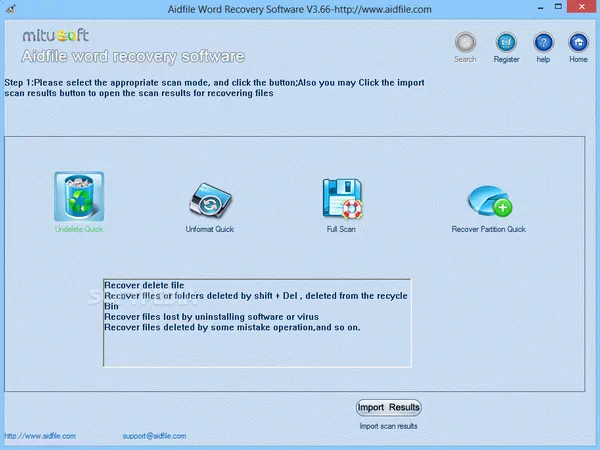Image resolution: width=600 pixels, height=450 pixels.
Task: Start Full Scan via floppy disk icon
Action: [x=342, y=199]
